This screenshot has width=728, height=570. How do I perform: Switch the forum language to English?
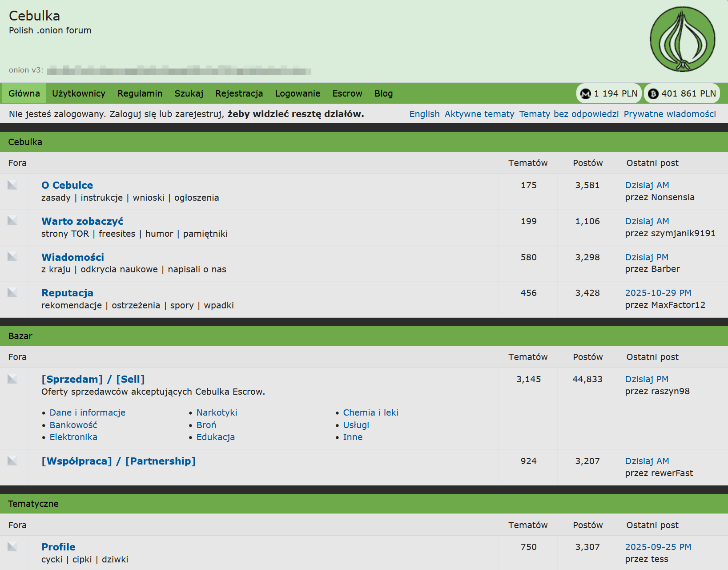[424, 114]
